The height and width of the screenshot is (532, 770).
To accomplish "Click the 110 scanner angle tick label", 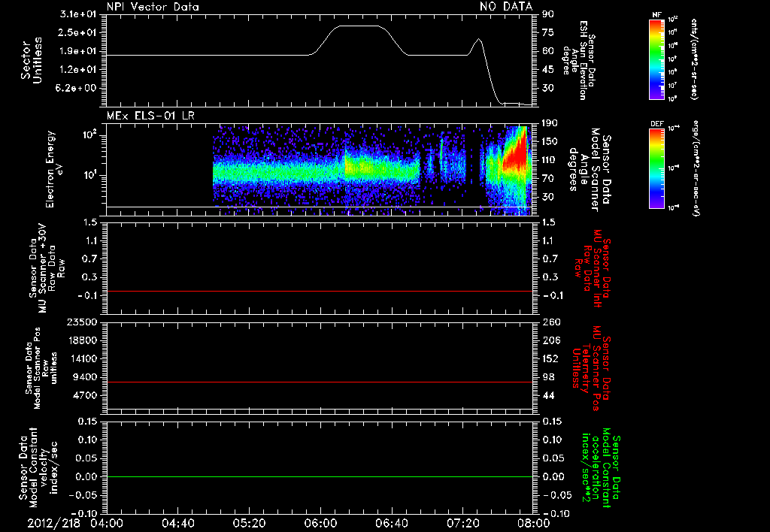I will click(550, 160).
